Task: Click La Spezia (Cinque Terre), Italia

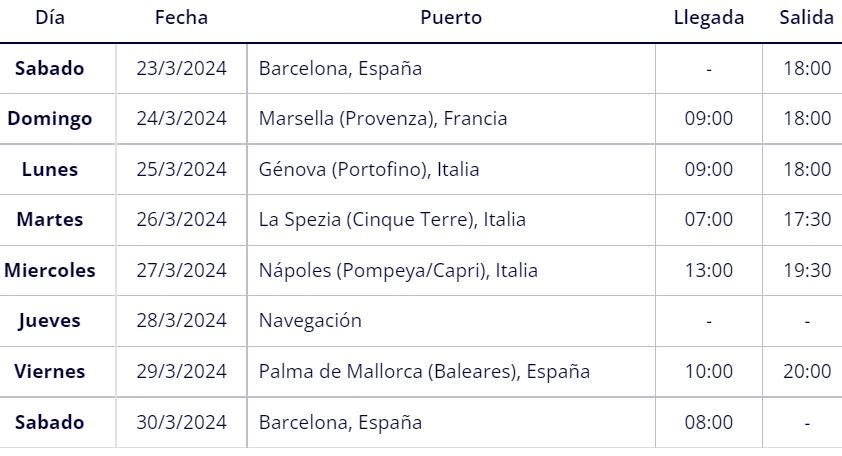Action: point(392,220)
